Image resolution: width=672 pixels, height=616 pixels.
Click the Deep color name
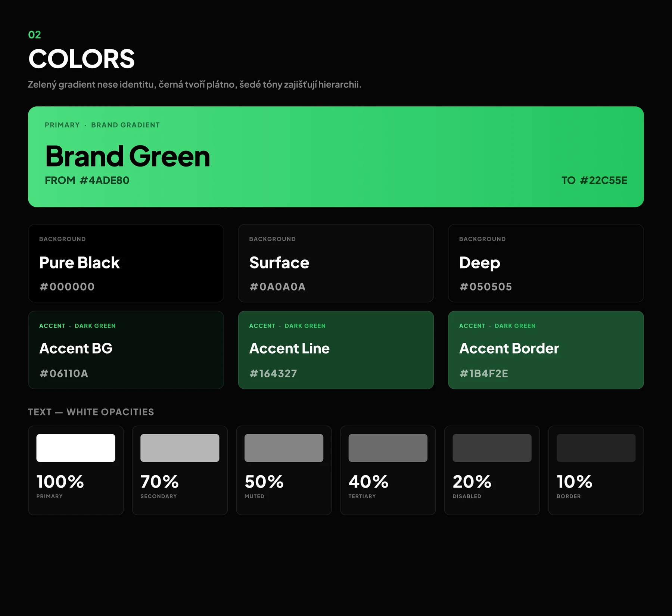point(480,263)
